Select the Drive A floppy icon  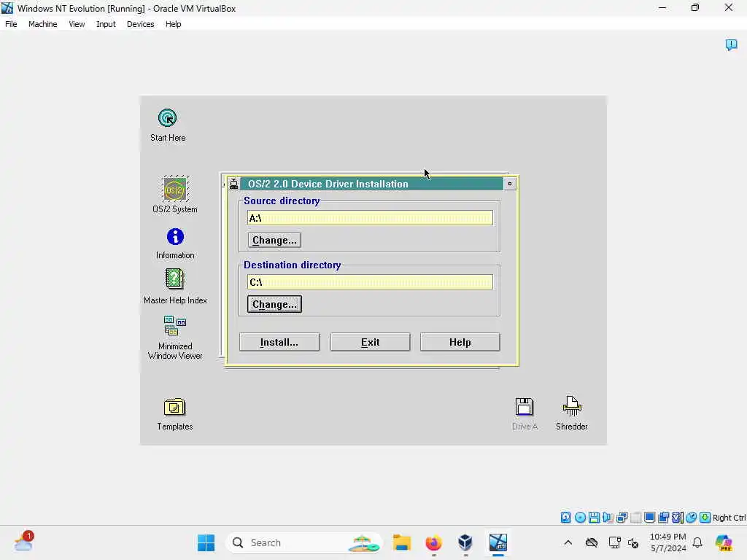pyautogui.click(x=524, y=407)
